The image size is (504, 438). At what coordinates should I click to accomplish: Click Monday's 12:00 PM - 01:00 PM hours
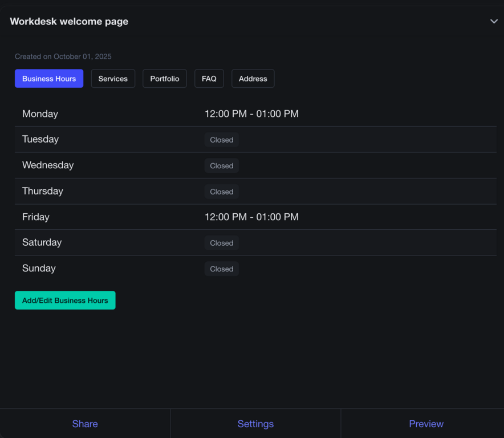251,114
